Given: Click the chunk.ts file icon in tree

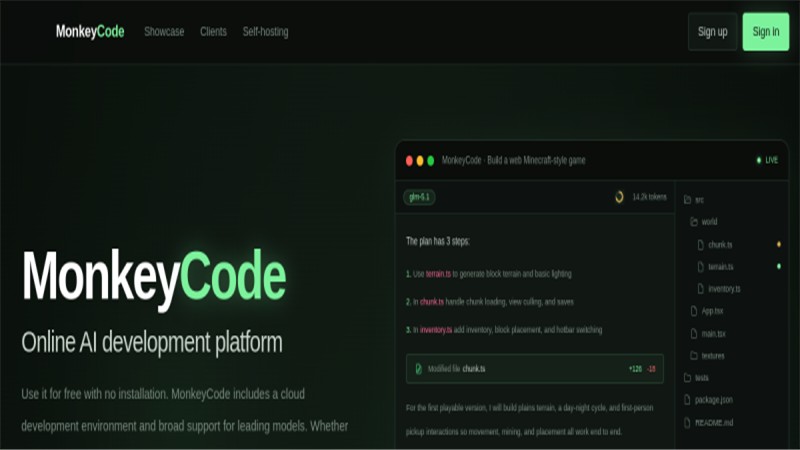Looking at the screenshot, I should [x=701, y=245].
